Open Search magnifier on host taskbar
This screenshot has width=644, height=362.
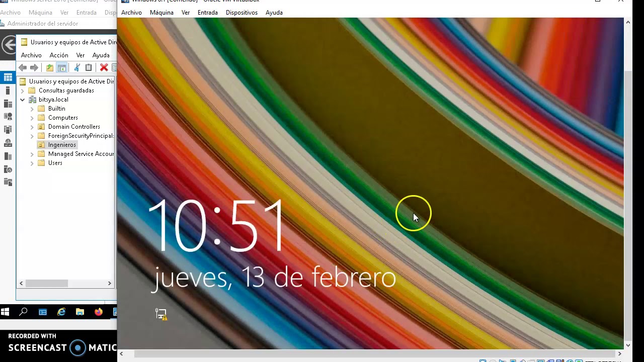click(23, 312)
